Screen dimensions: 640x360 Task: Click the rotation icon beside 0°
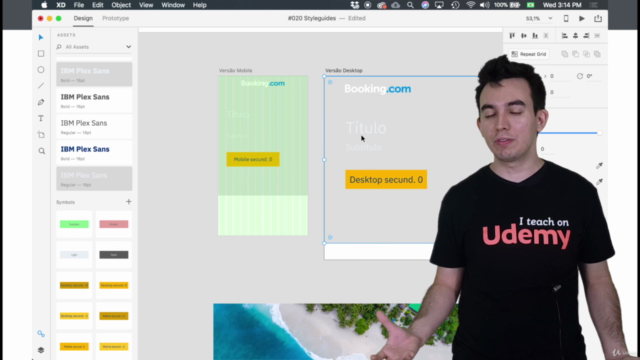click(x=580, y=76)
